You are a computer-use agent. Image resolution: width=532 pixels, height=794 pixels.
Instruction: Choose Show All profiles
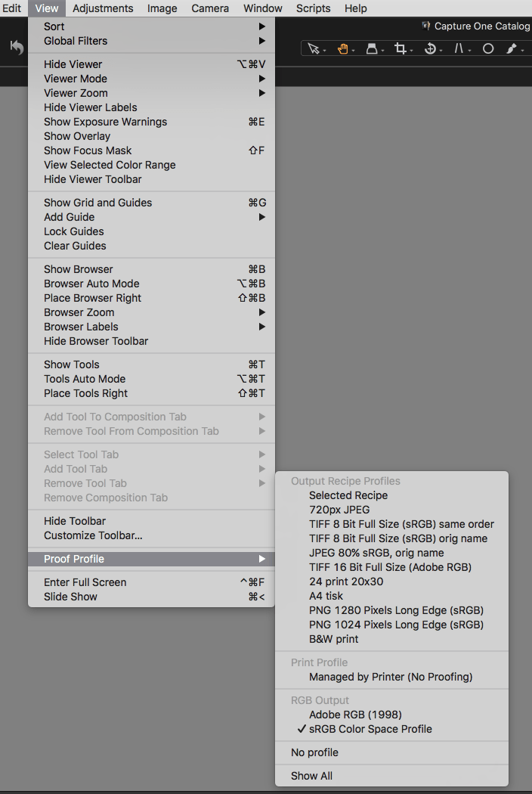[x=391, y=776]
